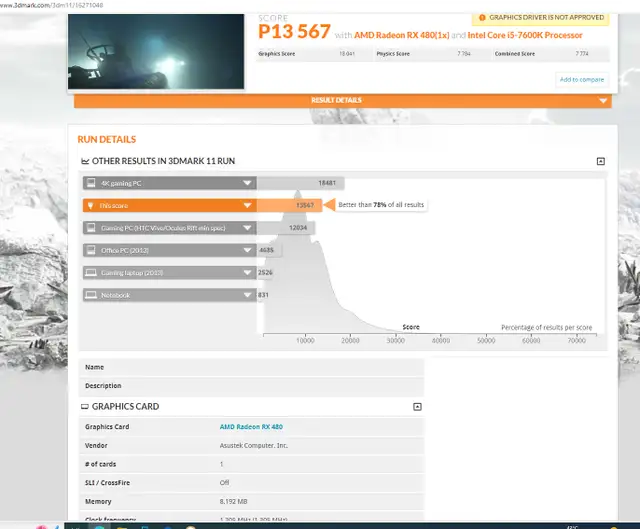Click the 8,192 MB memory value
640x529 pixels.
(x=233, y=501)
